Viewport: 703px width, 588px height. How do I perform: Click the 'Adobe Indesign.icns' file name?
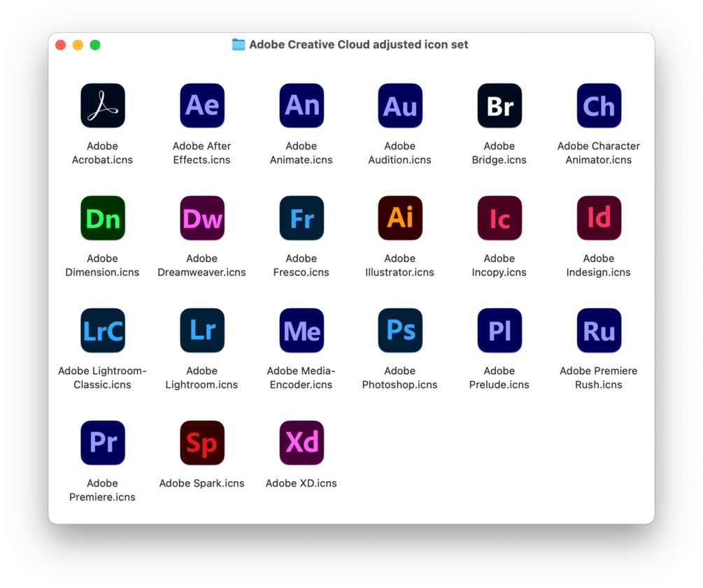[x=599, y=265]
